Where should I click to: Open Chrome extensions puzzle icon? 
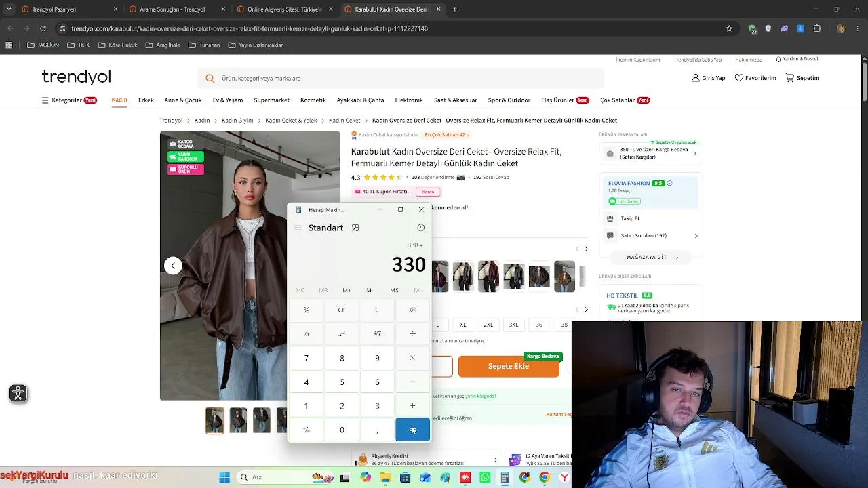[x=817, y=28]
